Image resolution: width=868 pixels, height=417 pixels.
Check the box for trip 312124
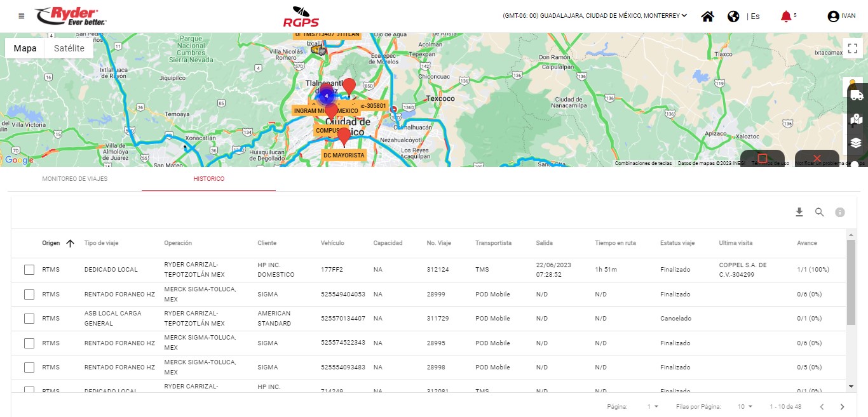pyautogui.click(x=29, y=270)
